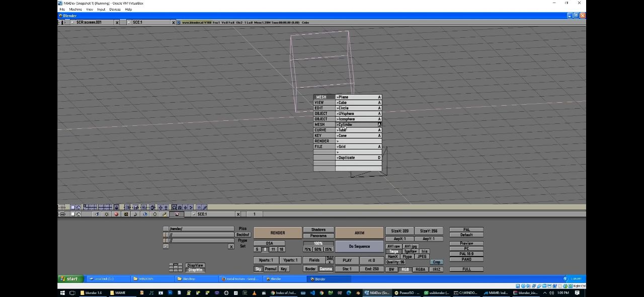Toggle the Crop option
The width and height of the screenshot is (644, 297).
tap(437, 262)
